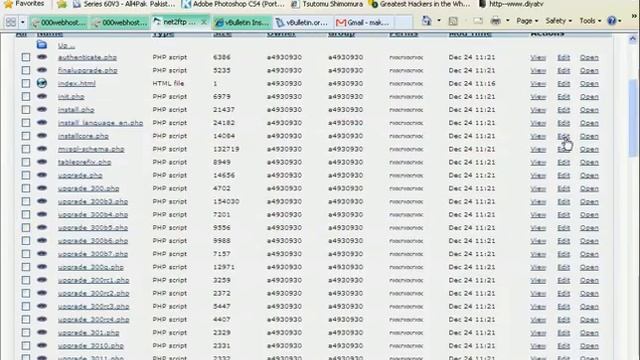Viewport: 640px width, 360px height.
Task: Tick the checkbox for finalupgrade.php
Action: point(26,70)
